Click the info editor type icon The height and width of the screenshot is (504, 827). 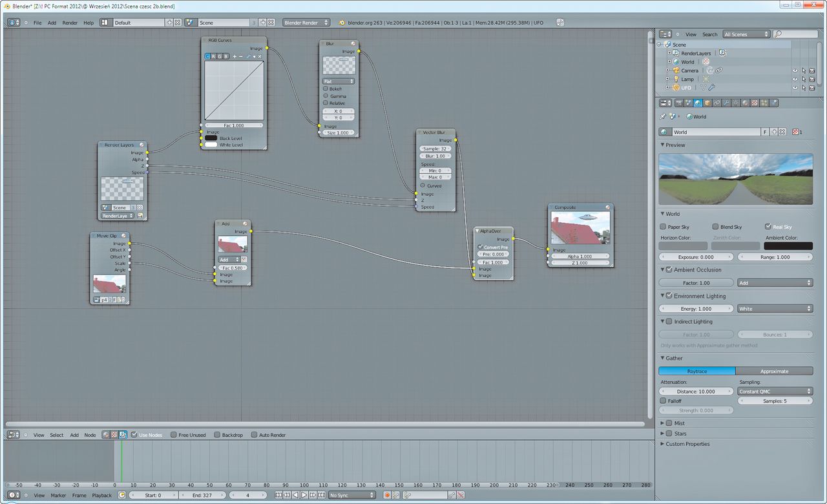point(14,22)
